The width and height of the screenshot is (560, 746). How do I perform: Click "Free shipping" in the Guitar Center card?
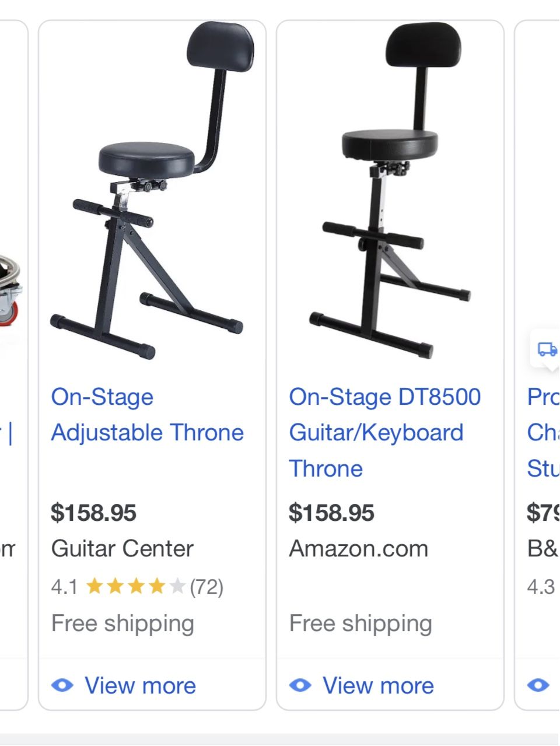pyautogui.click(x=123, y=623)
